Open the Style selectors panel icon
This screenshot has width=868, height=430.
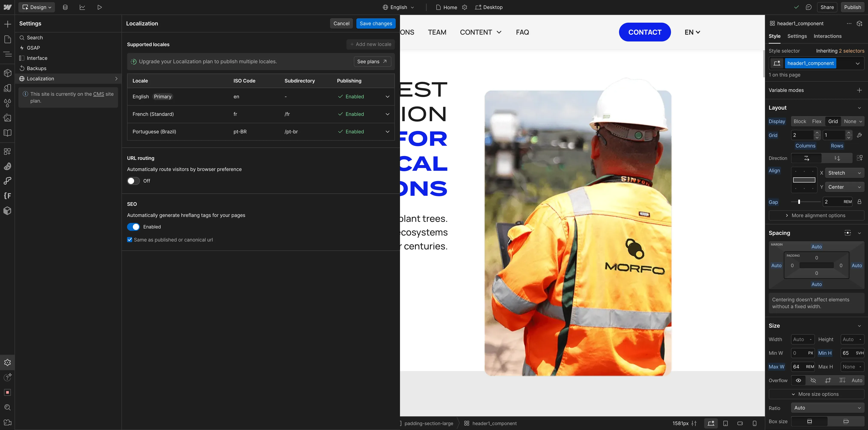click(x=7, y=88)
